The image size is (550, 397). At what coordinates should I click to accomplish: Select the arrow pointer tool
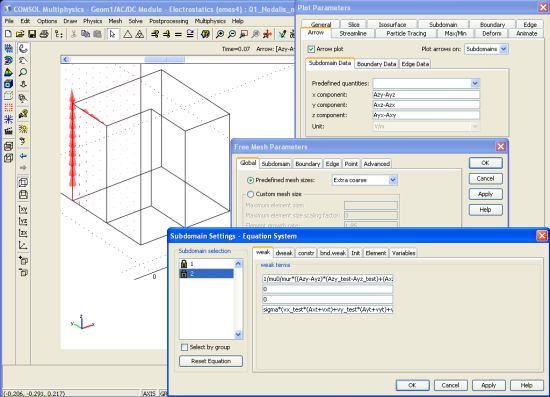click(112, 34)
